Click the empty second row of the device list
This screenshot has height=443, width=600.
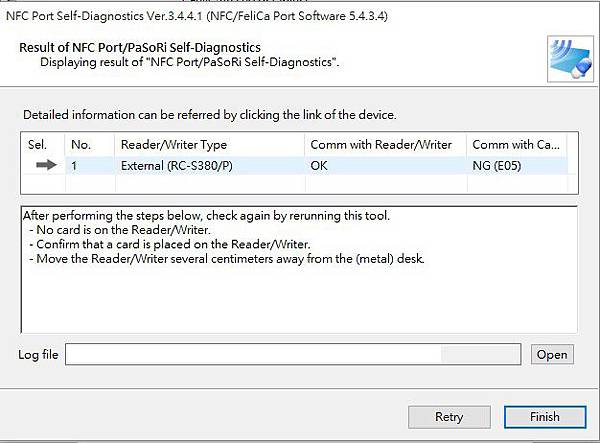300,184
